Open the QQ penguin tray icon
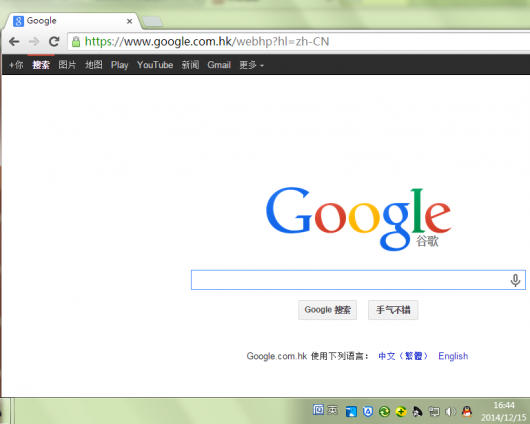Viewport: 530px width, 424px height. tap(467, 411)
